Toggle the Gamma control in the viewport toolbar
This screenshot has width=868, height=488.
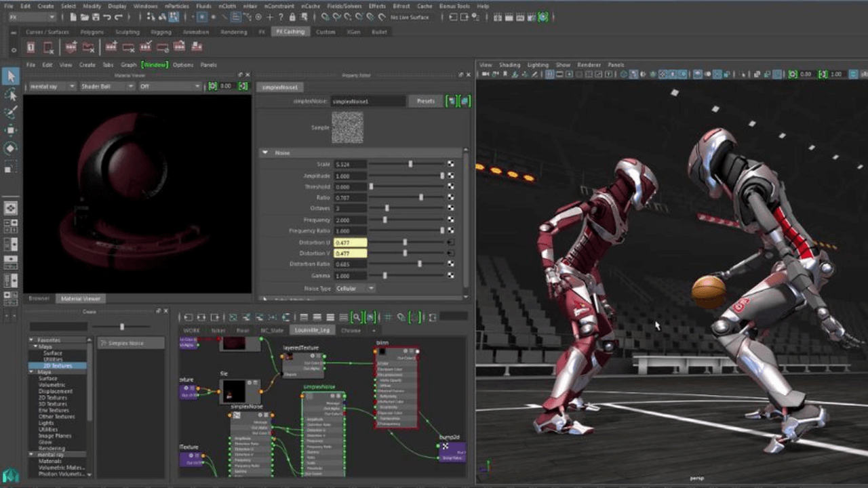[823, 75]
